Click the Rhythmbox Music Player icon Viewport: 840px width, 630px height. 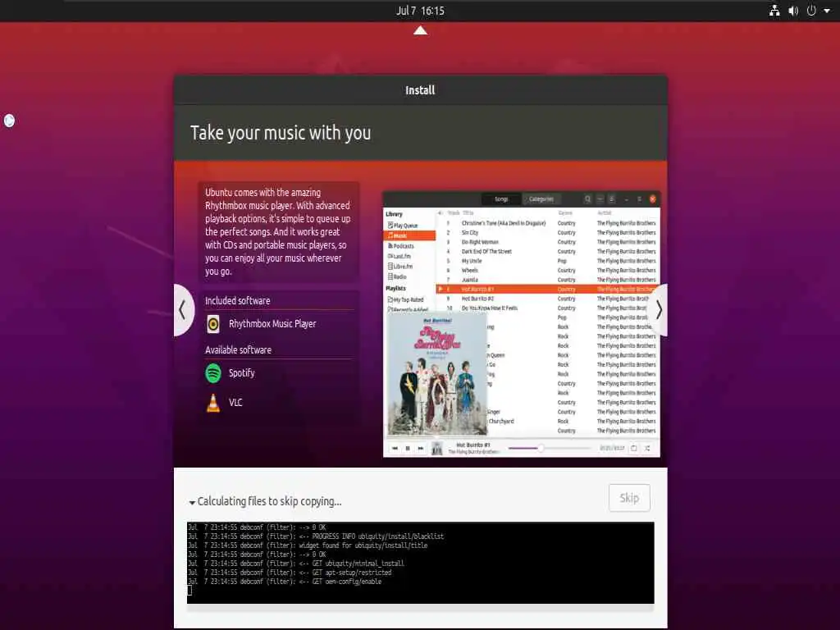[213, 324]
